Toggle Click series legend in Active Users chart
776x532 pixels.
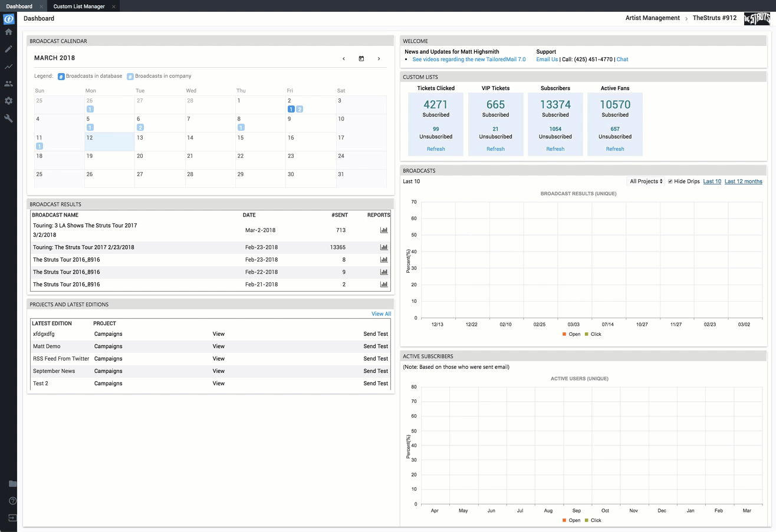click(x=593, y=520)
